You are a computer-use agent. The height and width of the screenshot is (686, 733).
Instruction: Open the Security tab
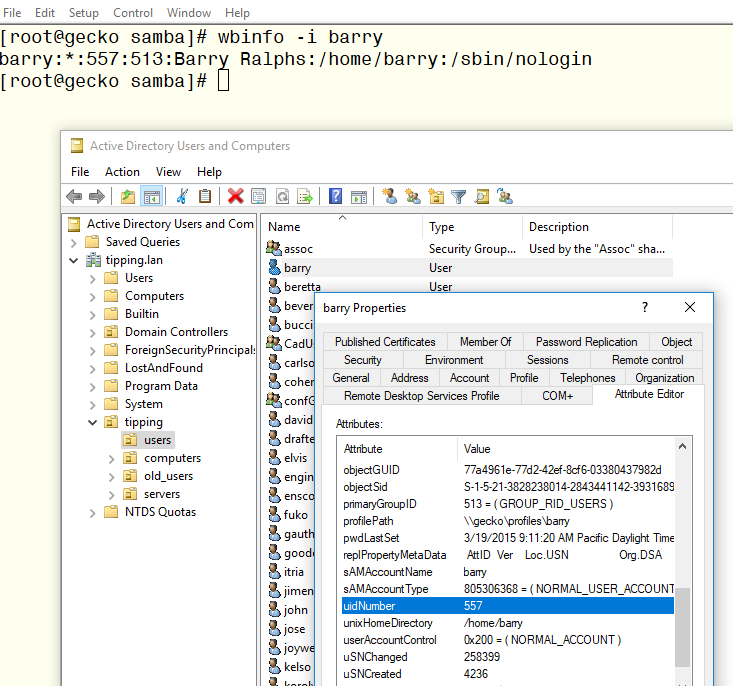pyautogui.click(x=363, y=360)
